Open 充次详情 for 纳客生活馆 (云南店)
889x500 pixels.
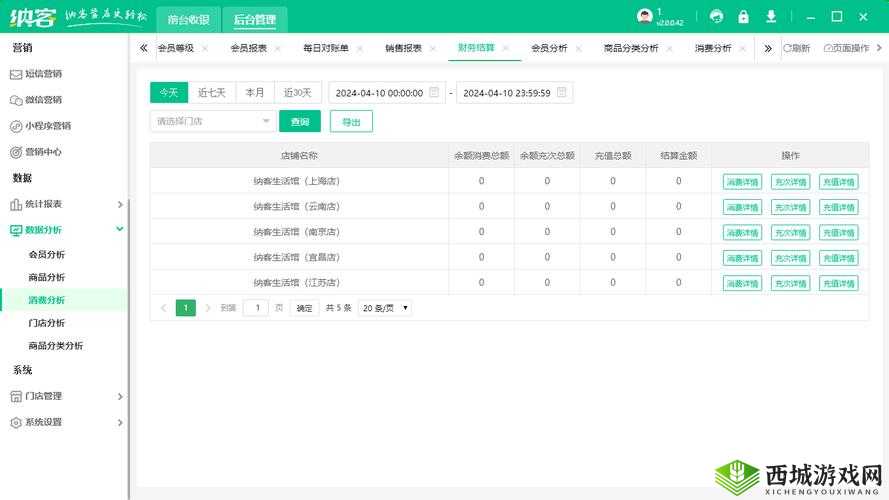click(790, 207)
